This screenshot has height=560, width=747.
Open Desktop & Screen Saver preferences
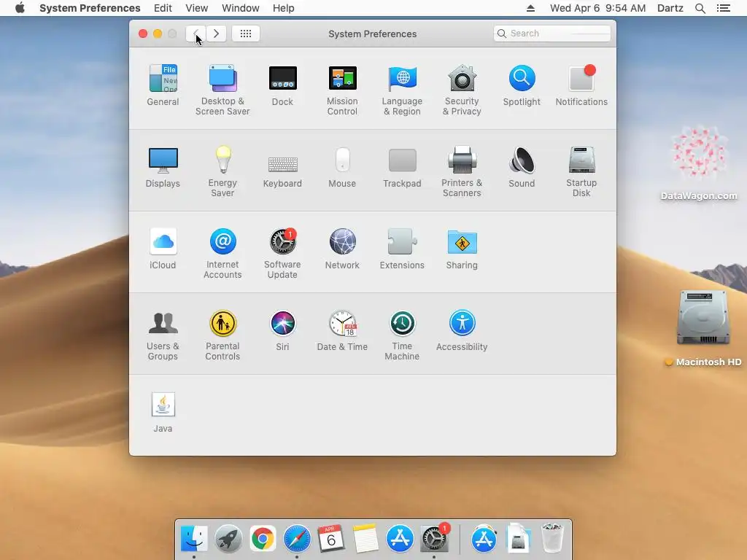(222, 90)
